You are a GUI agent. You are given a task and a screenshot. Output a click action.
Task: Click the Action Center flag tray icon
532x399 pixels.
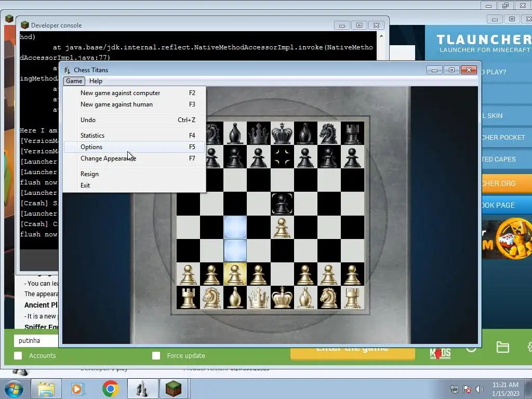click(x=467, y=389)
